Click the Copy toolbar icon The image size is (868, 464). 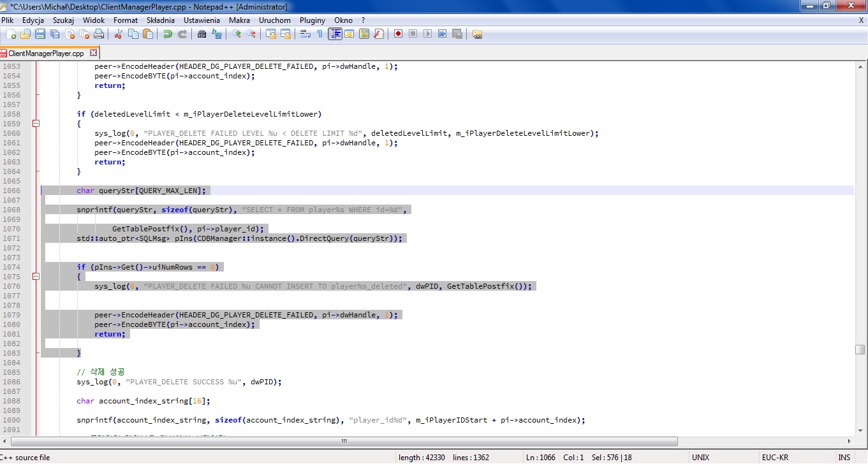(133, 34)
